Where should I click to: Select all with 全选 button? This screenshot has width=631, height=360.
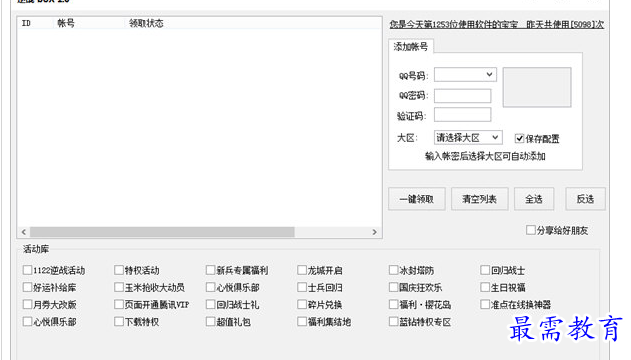pyautogui.click(x=534, y=199)
